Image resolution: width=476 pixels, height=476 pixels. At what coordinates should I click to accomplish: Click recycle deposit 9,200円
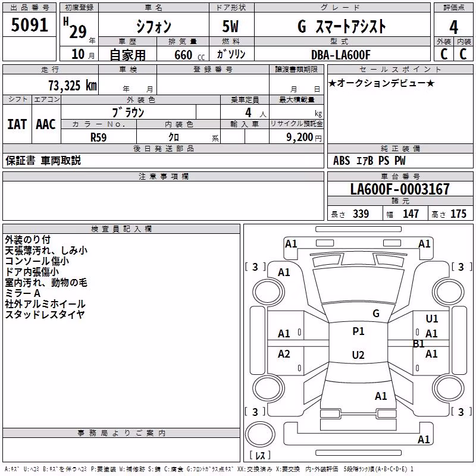303,137
